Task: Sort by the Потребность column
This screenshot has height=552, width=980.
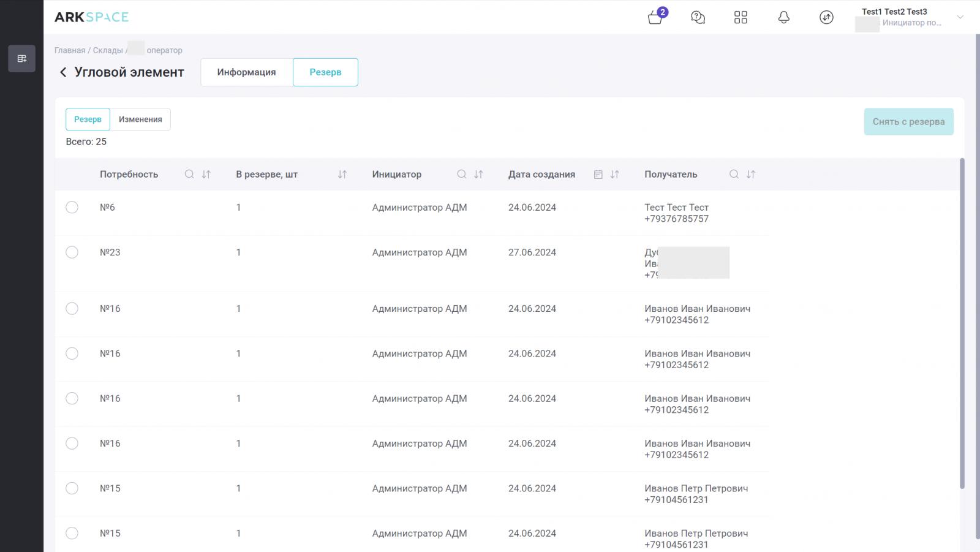Action: (x=206, y=175)
